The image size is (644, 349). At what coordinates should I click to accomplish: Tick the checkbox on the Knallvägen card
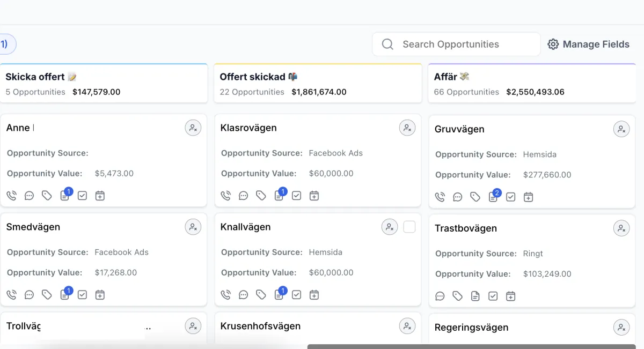(x=409, y=227)
